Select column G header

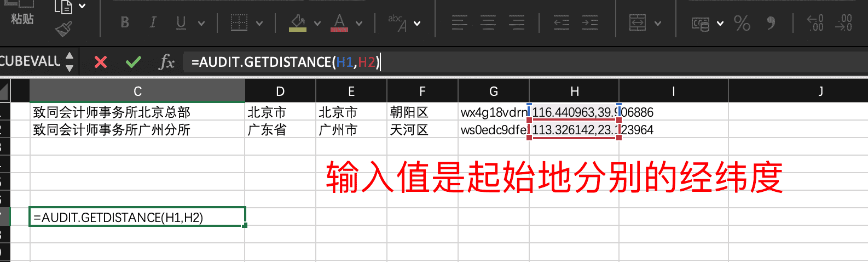494,91
